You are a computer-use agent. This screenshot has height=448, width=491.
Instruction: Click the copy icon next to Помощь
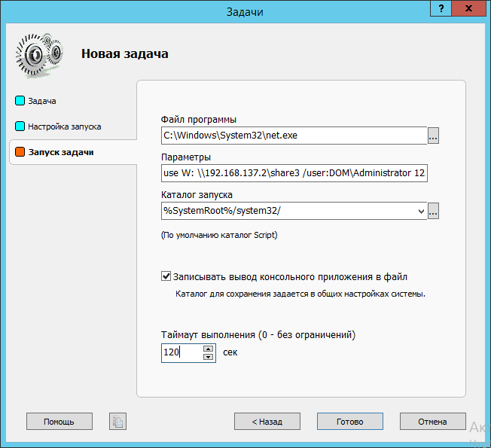pos(117,422)
